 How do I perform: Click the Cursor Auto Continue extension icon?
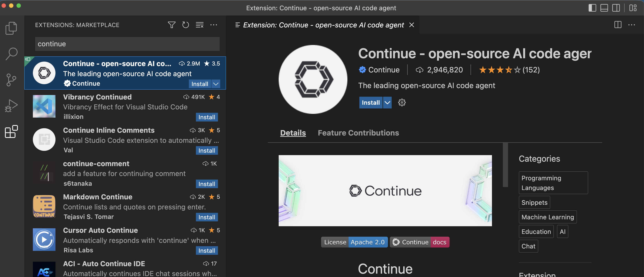pyautogui.click(x=44, y=239)
